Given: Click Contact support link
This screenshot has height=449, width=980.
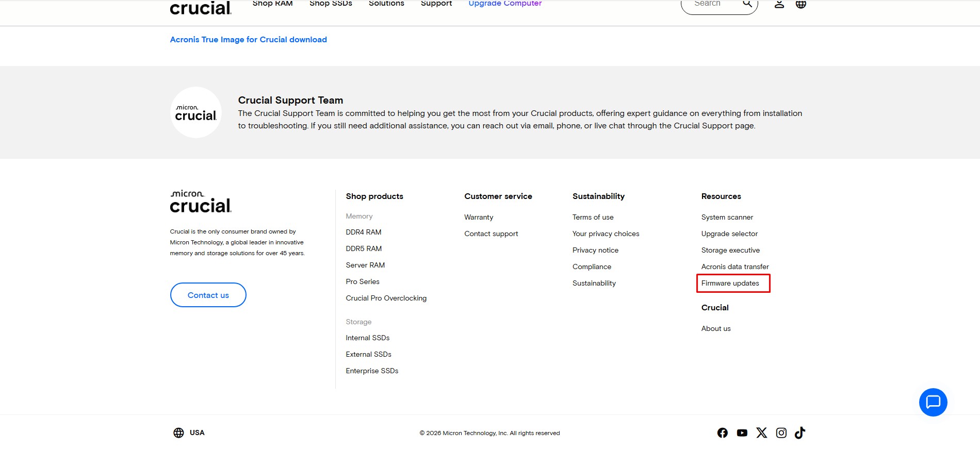Looking at the screenshot, I should (491, 234).
